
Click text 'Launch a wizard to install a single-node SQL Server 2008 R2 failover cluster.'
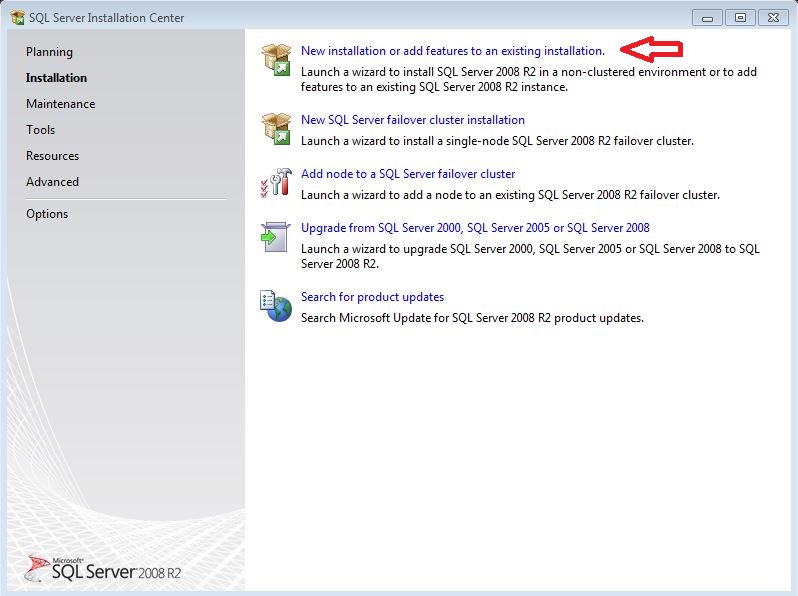tap(497, 141)
